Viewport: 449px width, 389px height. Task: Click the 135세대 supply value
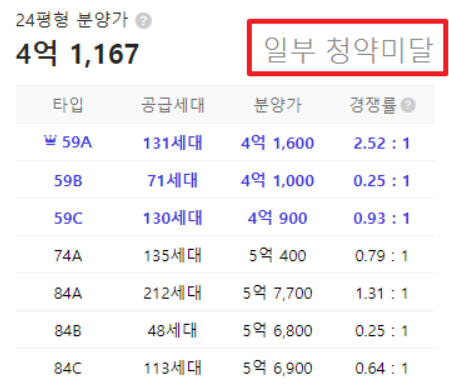pos(172,256)
